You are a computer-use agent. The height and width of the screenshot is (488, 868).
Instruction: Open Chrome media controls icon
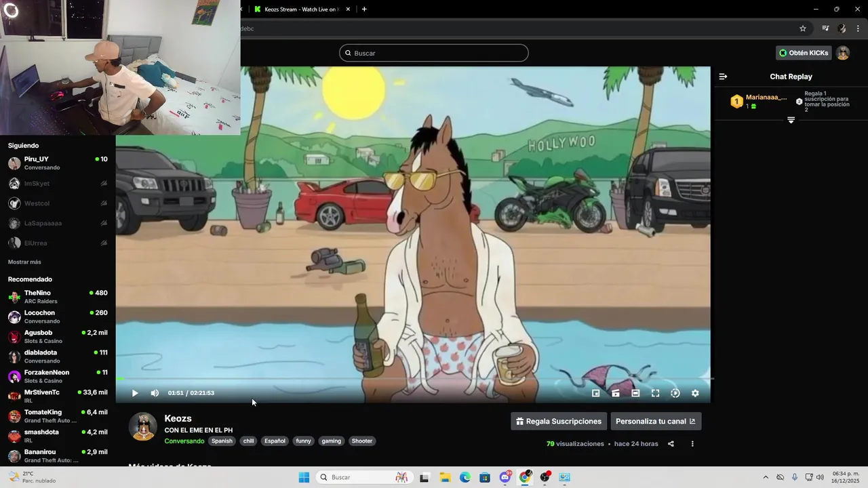[x=825, y=28]
